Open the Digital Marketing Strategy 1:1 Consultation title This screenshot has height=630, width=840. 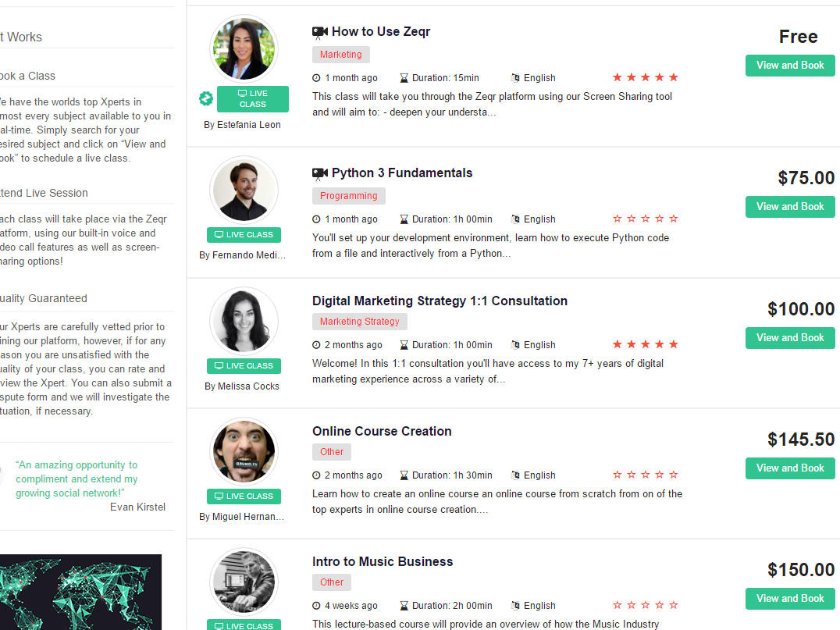(x=440, y=301)
